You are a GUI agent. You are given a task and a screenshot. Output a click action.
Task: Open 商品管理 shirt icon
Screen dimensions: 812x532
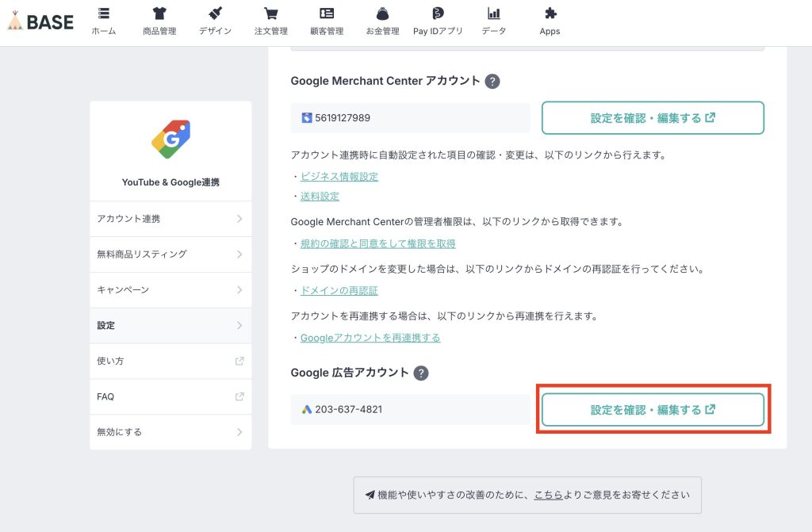(159, 13)
